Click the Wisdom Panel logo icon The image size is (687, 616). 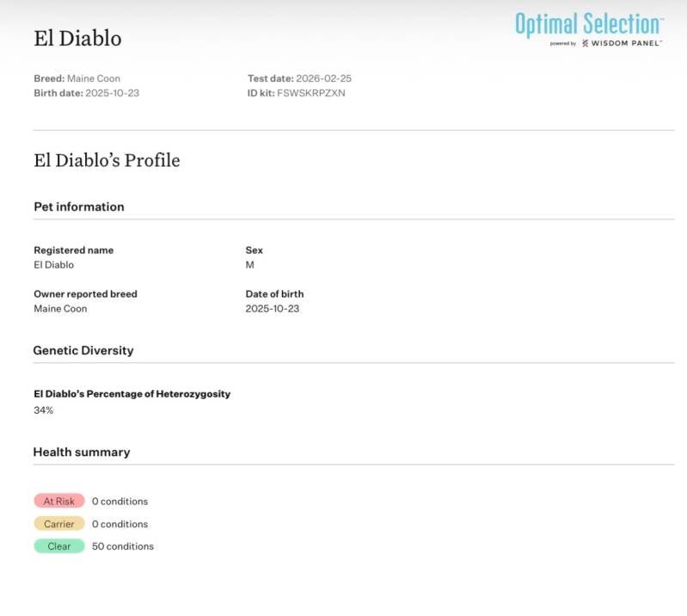pyautogui.click(x=585, y=43)
